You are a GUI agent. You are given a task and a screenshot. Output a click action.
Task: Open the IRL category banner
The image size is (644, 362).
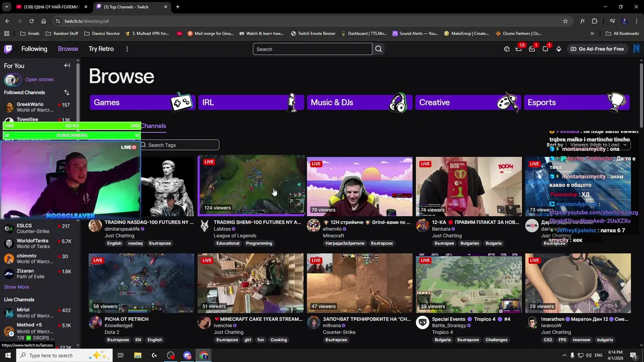(251, 102)
